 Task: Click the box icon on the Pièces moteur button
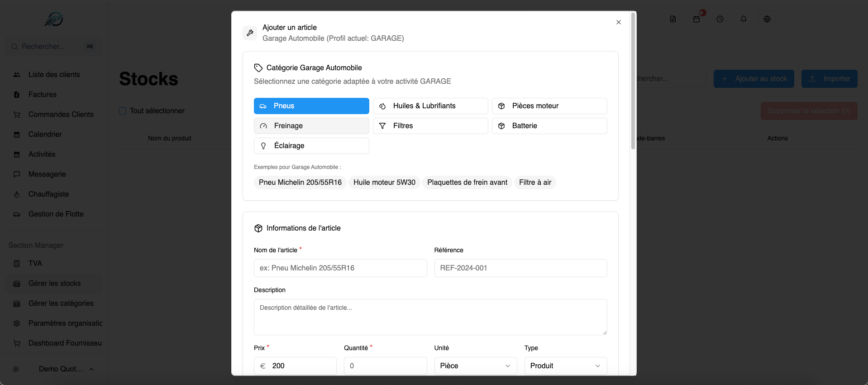point(501,106)
